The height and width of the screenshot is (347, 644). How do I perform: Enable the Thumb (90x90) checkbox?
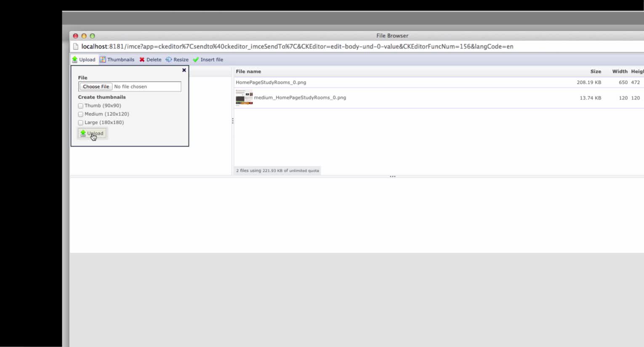point(81,106)
